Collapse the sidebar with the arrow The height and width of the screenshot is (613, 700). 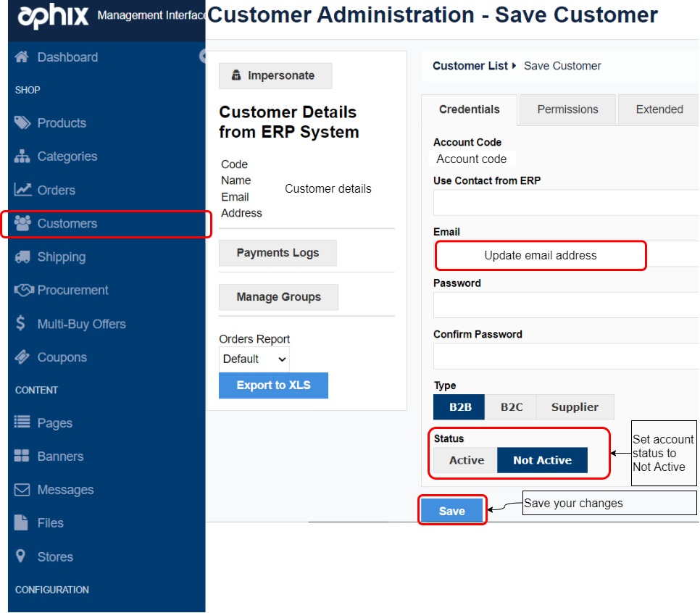[203, 57]
